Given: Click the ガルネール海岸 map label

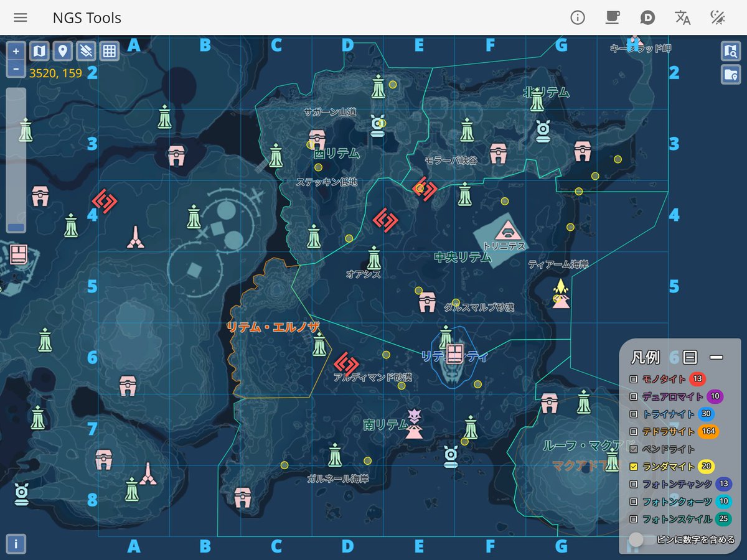Looking at the screenshot, I should tap(338, 479).
